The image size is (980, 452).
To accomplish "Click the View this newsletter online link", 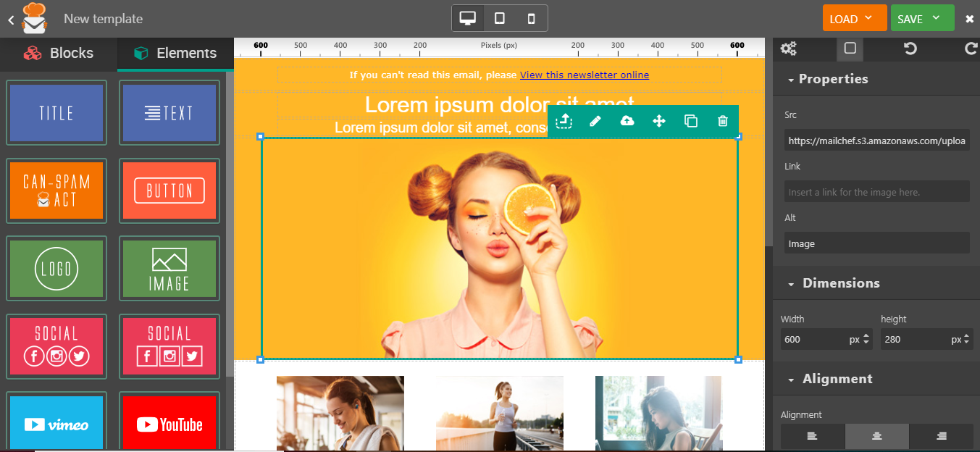I will coord(584,75).
